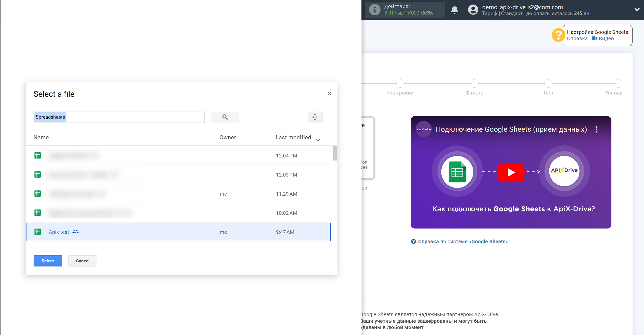Click the actions info icon

[374, 10]
